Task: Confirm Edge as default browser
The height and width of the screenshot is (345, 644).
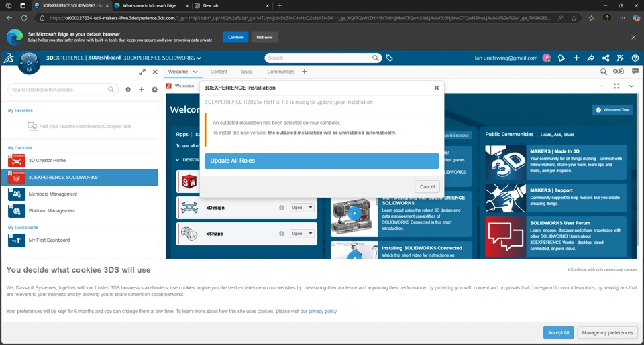Action: click(235, 37)
